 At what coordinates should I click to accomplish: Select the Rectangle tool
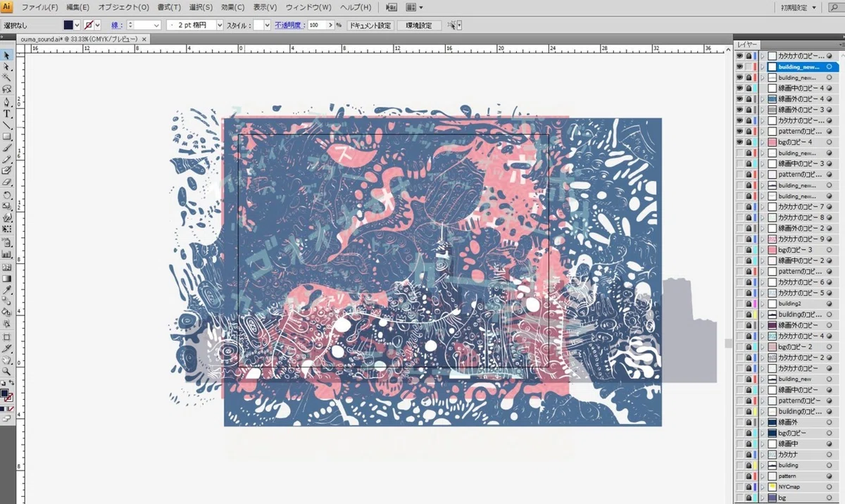coord(7,137)
